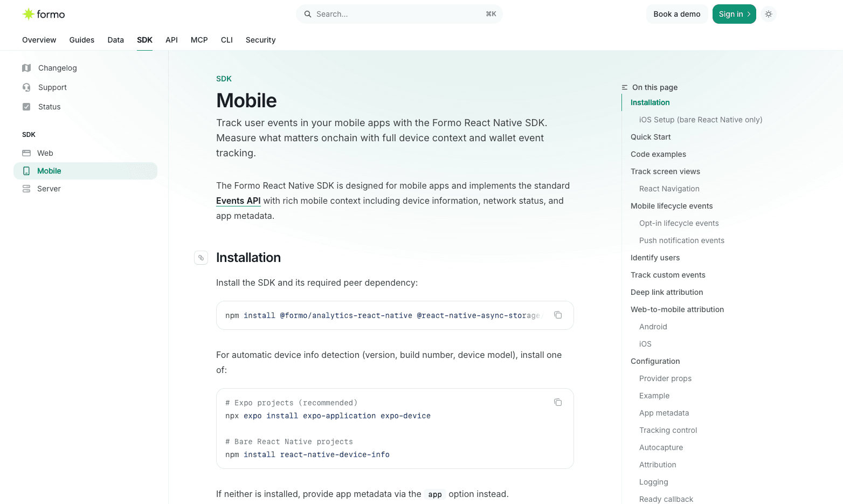This screenshot has height=504, width=843.
Task: Open the Support sidebar link
Action: coord(53,87)
